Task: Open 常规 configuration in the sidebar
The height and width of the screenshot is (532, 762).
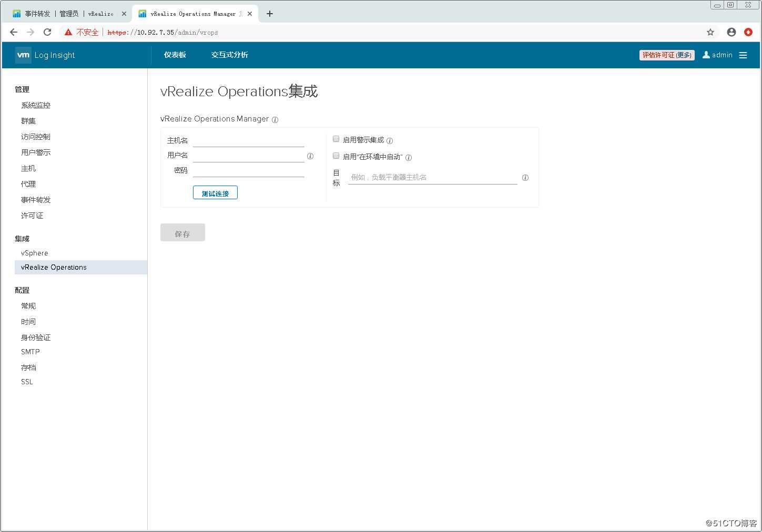Action: [x=28, y=306]
